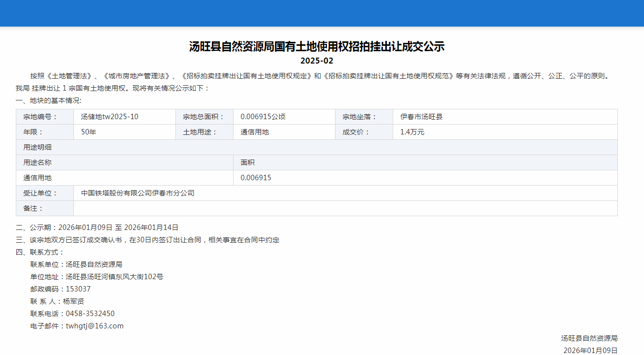Viewport: 644px width, 355px height.
Task: Click the publicity period date line
Action: click(97, 227)
